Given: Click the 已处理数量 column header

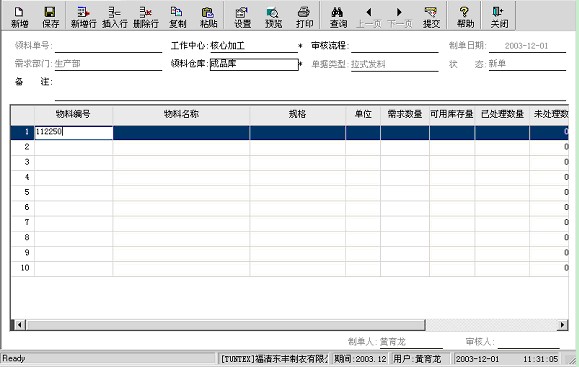Looking at the screenshot, I should pos(502,114).
